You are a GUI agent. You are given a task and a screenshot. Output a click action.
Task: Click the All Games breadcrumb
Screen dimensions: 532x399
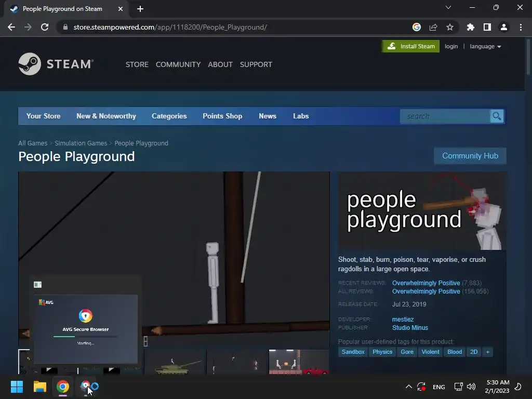33,143
